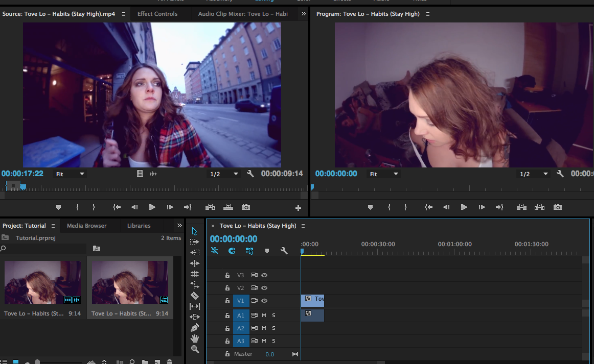The height and width of the screenshot is (364, 594).
Task: Open Source panel menu
Action: tap(124, 14)
